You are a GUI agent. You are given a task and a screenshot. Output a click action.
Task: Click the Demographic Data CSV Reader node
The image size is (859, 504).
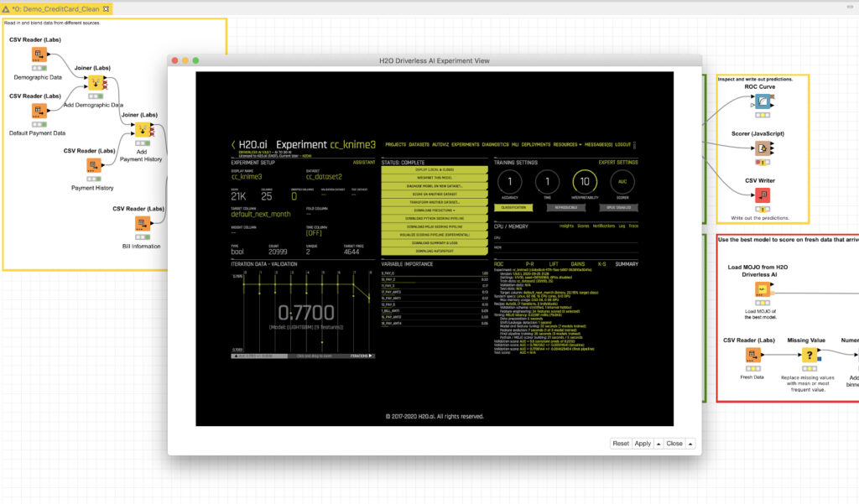39,55
